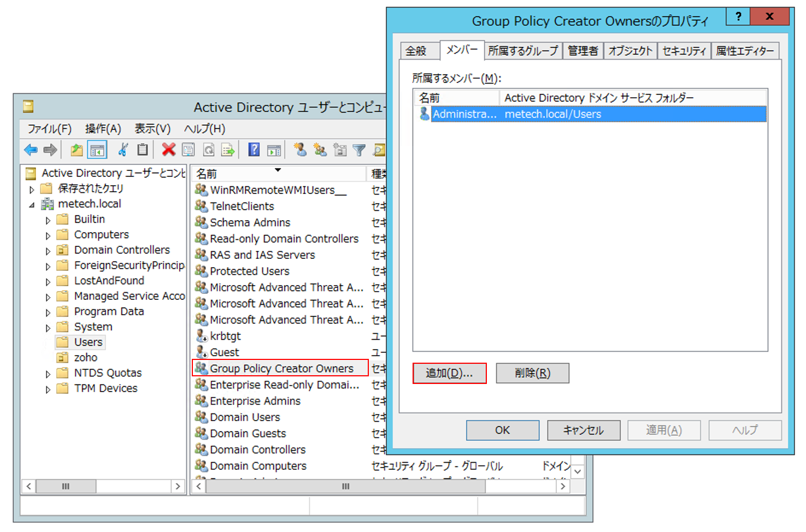
Task: Click Active Directory ドメイン サービス フォルダー column header
Action: [633, 98]
